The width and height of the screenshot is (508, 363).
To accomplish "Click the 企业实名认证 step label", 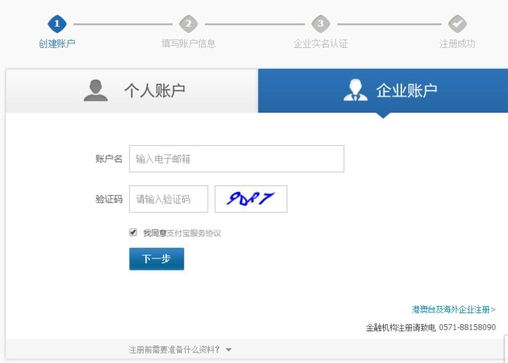I will [321, 43].
